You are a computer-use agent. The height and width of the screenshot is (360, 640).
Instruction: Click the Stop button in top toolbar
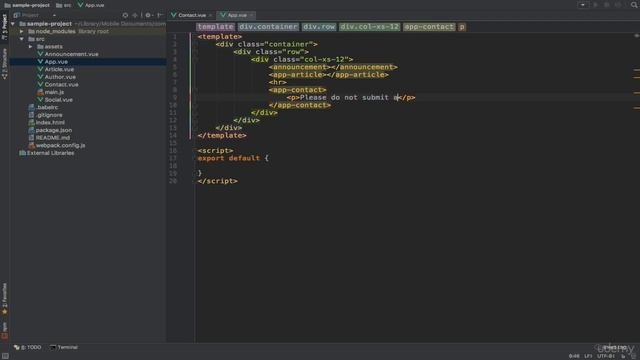pos(618,5)
